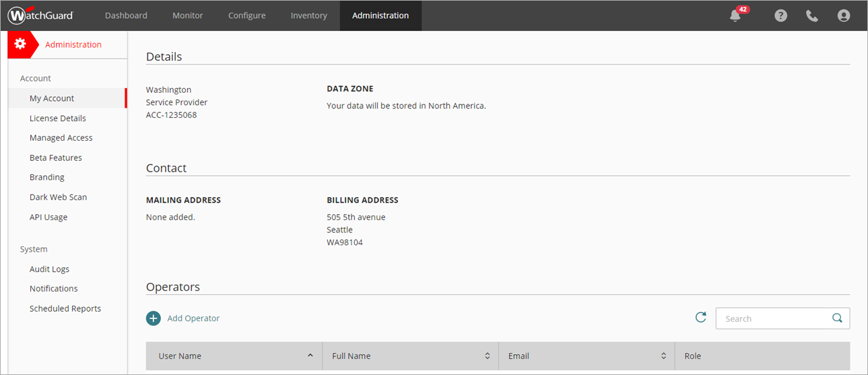This screenshot has width=868, height=375.
Task: Click the Contact section heading
Action: [x=166, y=168]
